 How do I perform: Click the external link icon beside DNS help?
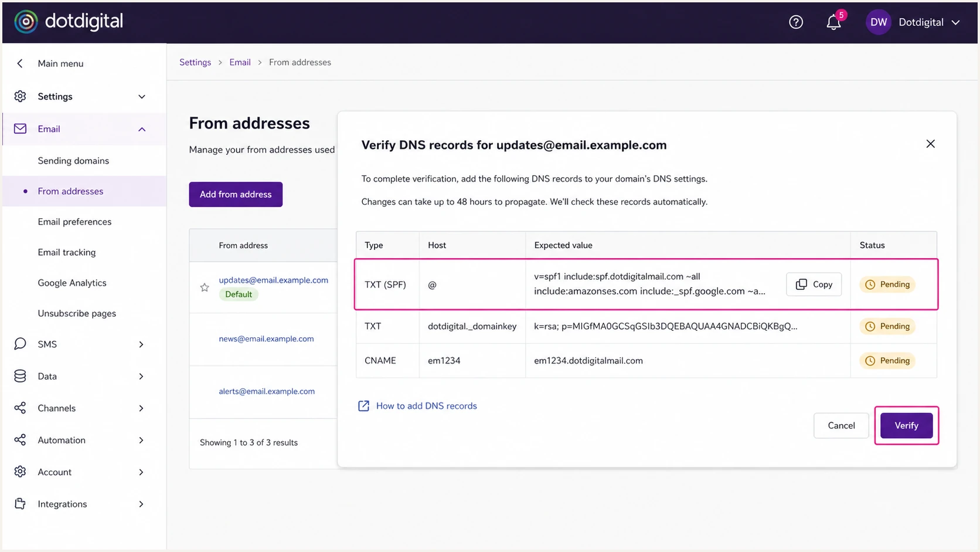pyautogui.click(x=363, y=406)
